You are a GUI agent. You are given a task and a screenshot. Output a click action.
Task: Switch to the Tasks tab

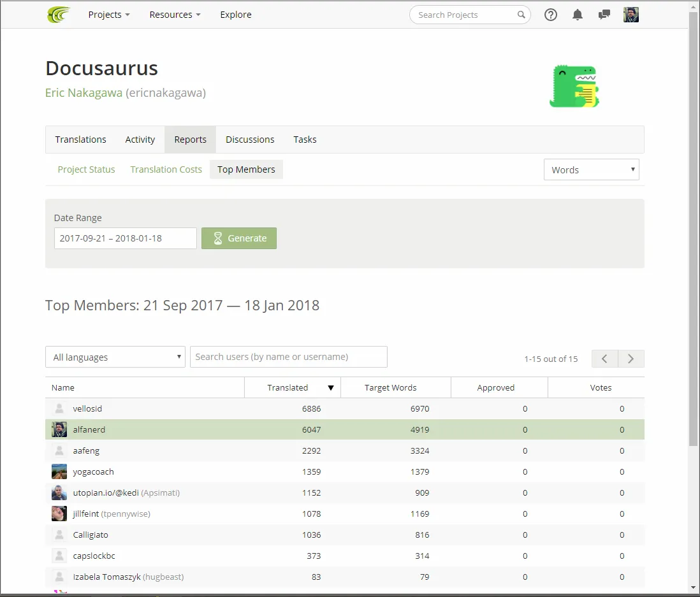pos(305,139)
